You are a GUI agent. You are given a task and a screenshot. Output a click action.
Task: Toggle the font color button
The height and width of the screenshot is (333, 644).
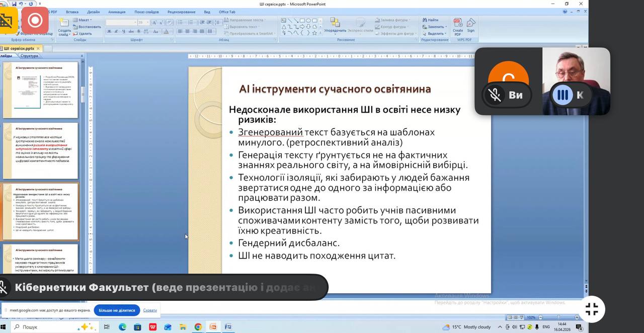pyautogui.click(x=166, y=32)
